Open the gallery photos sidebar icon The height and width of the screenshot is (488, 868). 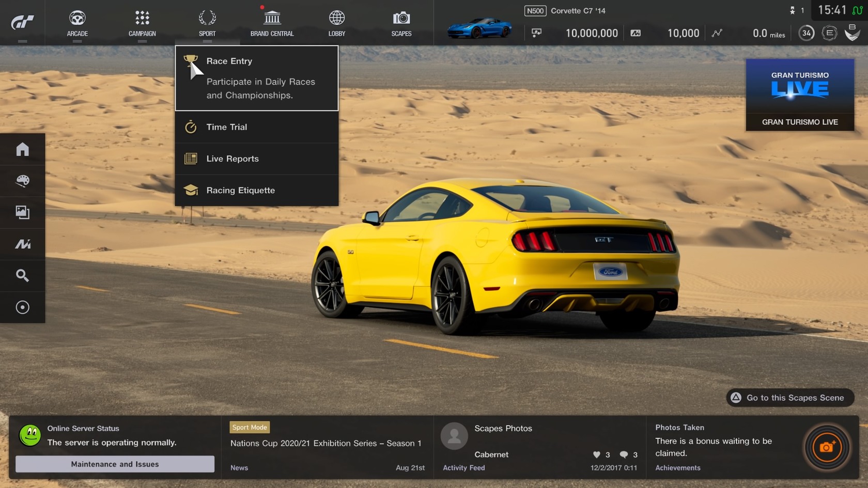click(x=22, y=212)
